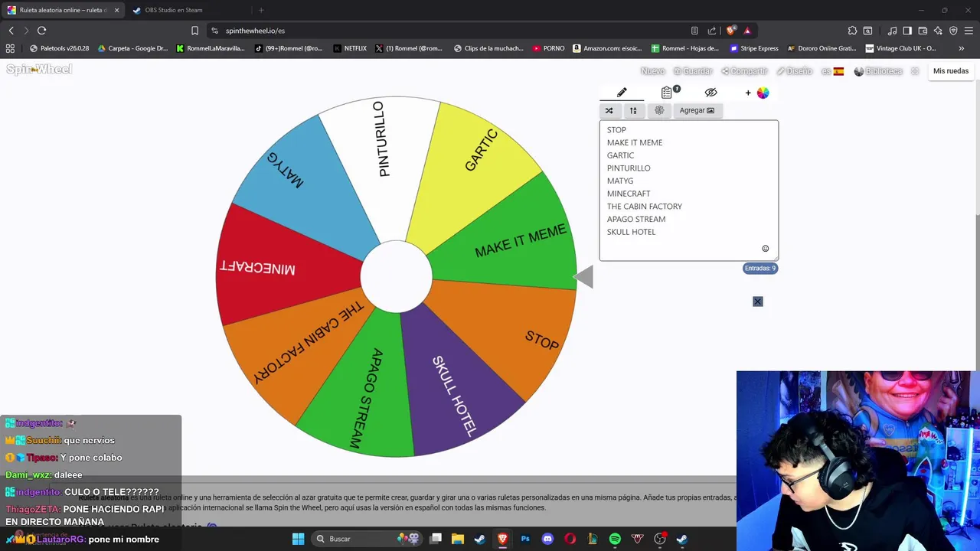Open the color wheel theme picker
980x551 pixels.
point(763,93)
